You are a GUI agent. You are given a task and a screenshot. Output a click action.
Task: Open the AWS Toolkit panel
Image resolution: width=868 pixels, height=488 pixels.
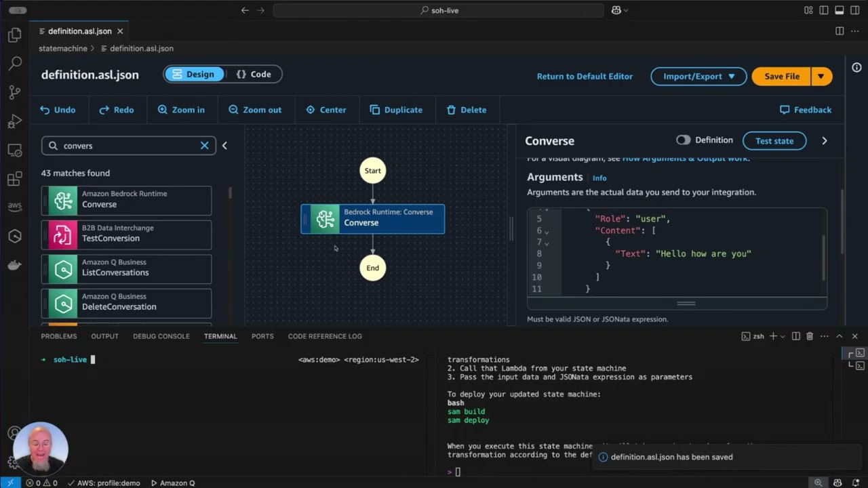pos(14,207)
